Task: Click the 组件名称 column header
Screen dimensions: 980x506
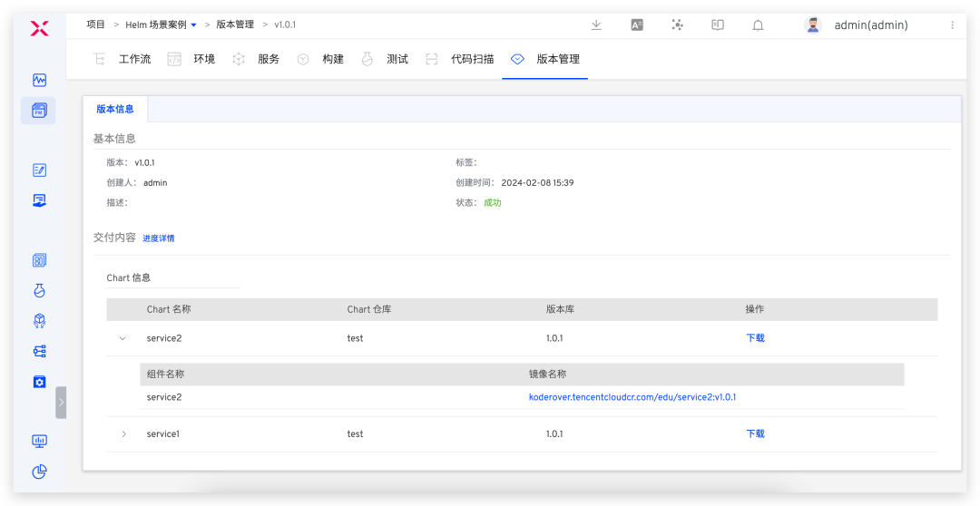Action: [x=166, y=375]
